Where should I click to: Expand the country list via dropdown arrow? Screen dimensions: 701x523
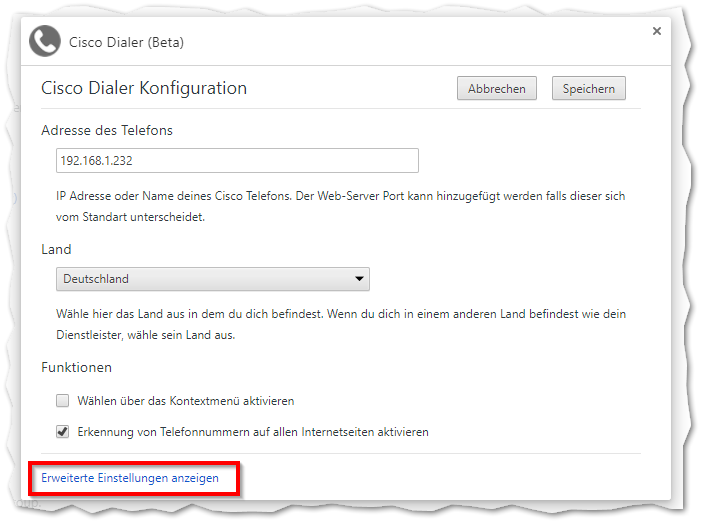359,279
